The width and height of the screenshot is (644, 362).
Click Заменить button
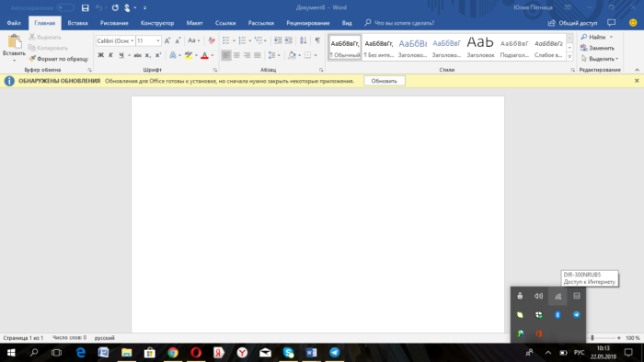(x=598, y=48)
